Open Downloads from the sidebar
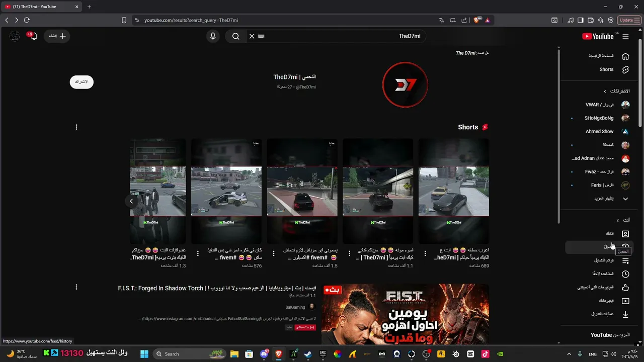This screenshot has height=362, width=644. 599,314
